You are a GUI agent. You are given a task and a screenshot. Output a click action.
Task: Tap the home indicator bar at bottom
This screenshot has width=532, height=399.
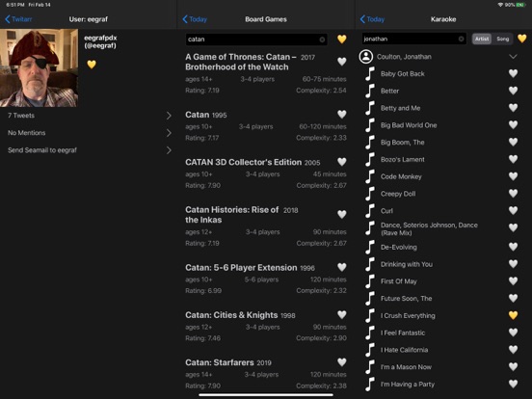point(266,395)
